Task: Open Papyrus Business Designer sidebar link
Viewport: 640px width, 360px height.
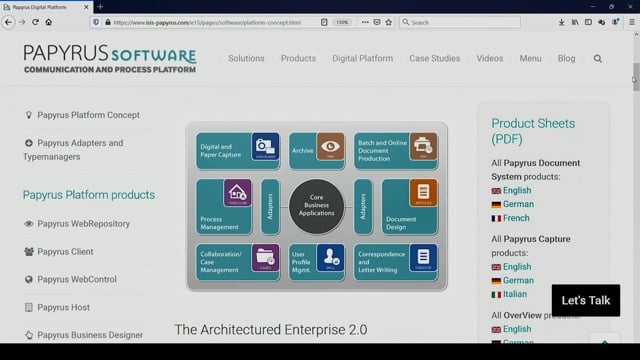Action: (90, 335)
